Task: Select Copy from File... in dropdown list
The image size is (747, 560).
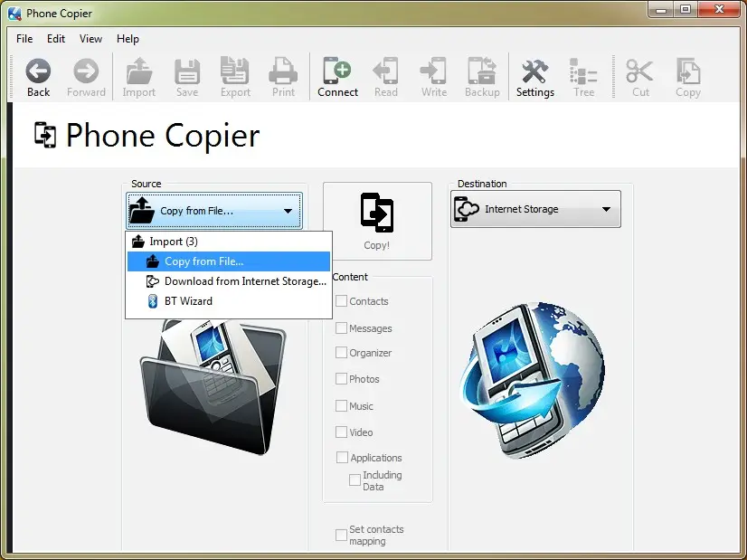Action: tap(229, 261)
